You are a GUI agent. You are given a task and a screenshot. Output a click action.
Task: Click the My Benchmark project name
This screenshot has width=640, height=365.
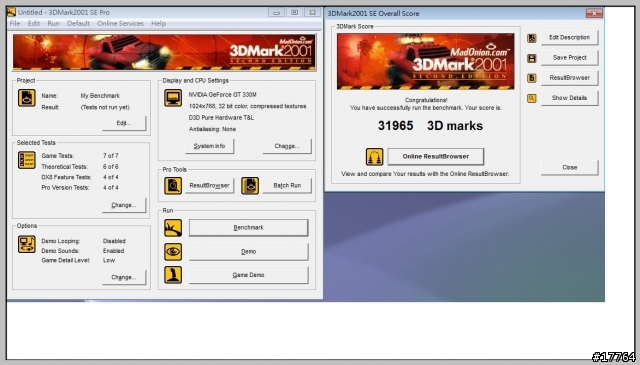(x=100, y=96)
